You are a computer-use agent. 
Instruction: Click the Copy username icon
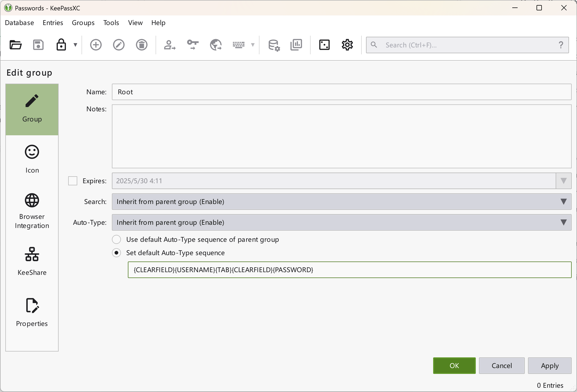[170, 45]
